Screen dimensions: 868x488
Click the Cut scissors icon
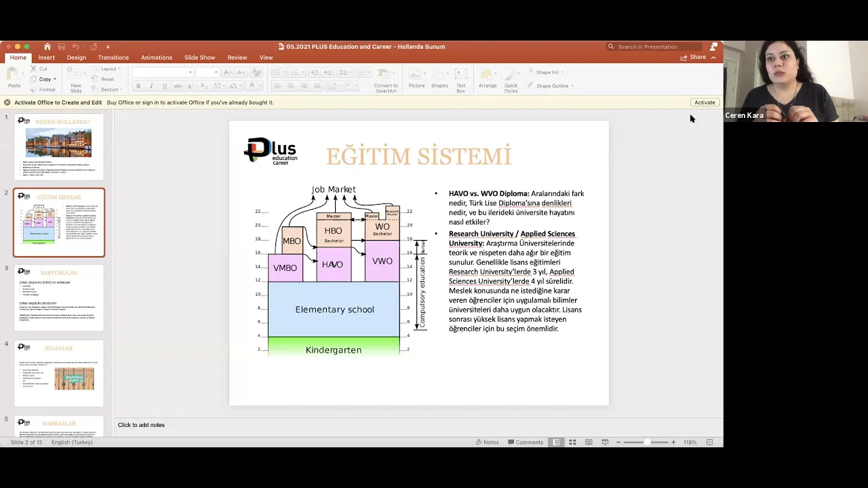(33, 69)
